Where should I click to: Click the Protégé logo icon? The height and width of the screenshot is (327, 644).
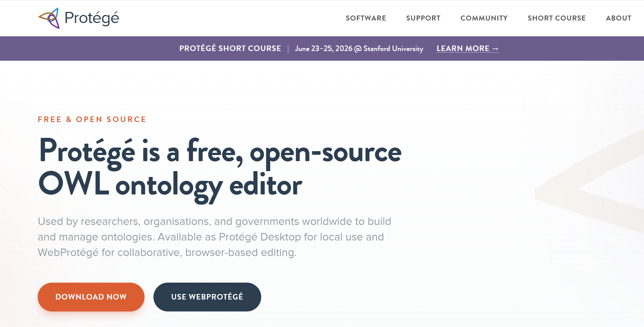point(49,18)
